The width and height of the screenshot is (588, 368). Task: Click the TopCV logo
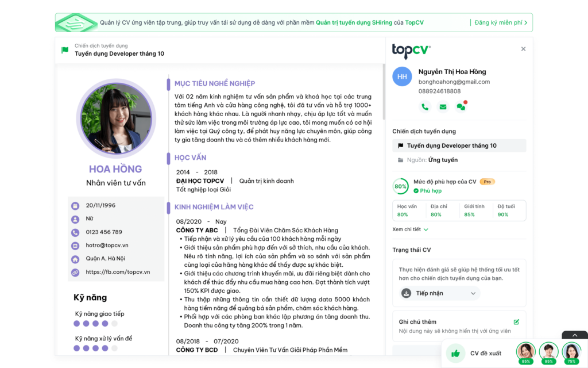pyautogui.click(x=411, y=51)
